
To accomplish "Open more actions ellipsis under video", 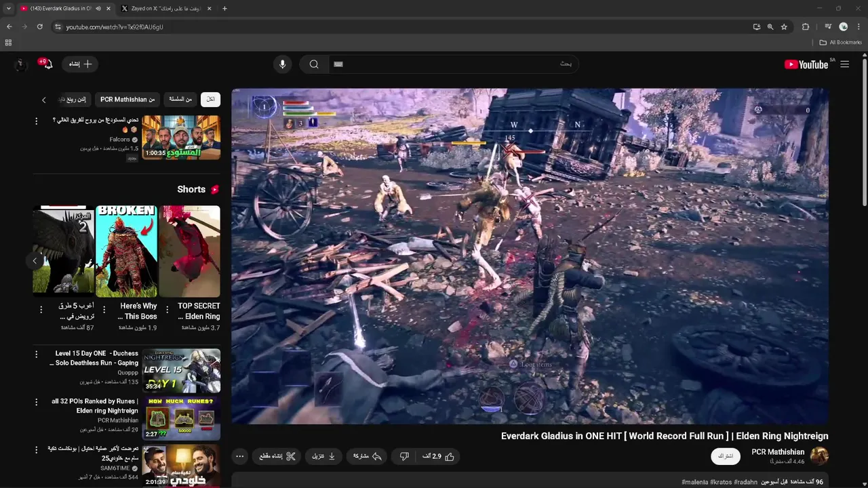I will (239, 457).
